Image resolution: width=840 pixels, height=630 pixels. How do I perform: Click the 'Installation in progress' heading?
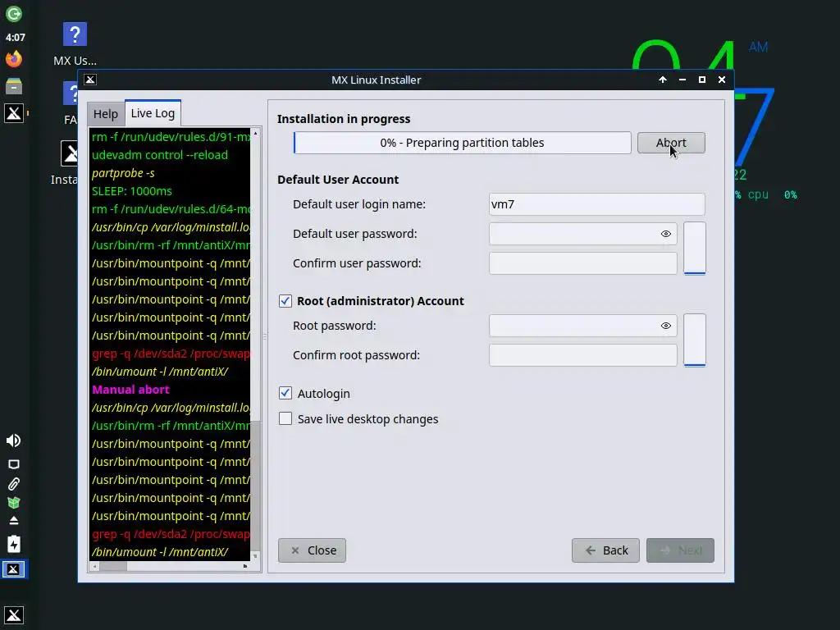click(x=344, y=119)
